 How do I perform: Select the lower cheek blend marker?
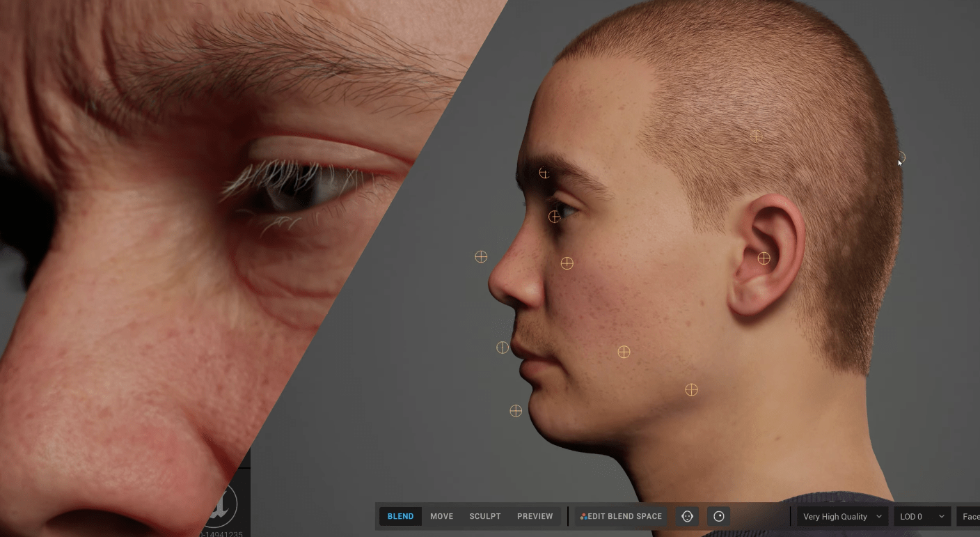pyautogui.click(x=624, y=352)
